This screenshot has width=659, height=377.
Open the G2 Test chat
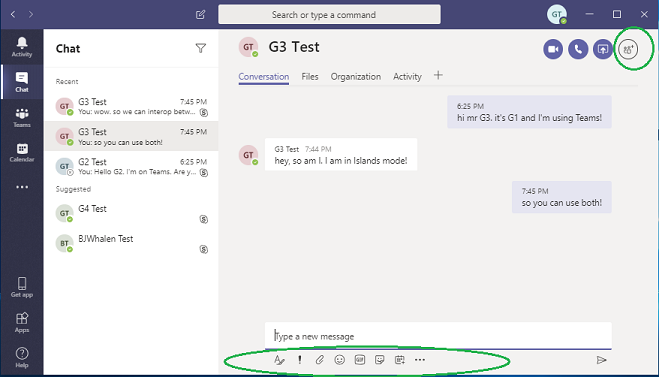pyautogui.click(x=131, y=166)
